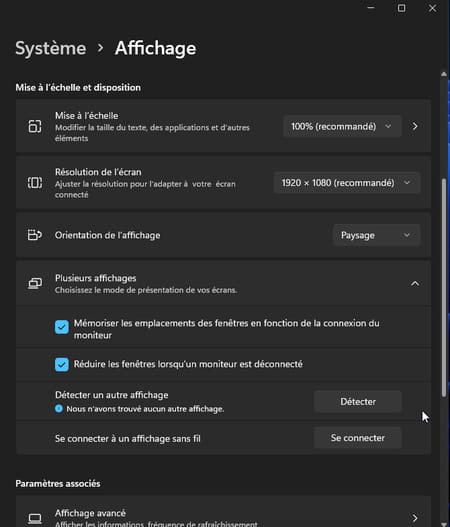Uncheck Mémoriser les emplacements des fenêtres

click(62, 327)
